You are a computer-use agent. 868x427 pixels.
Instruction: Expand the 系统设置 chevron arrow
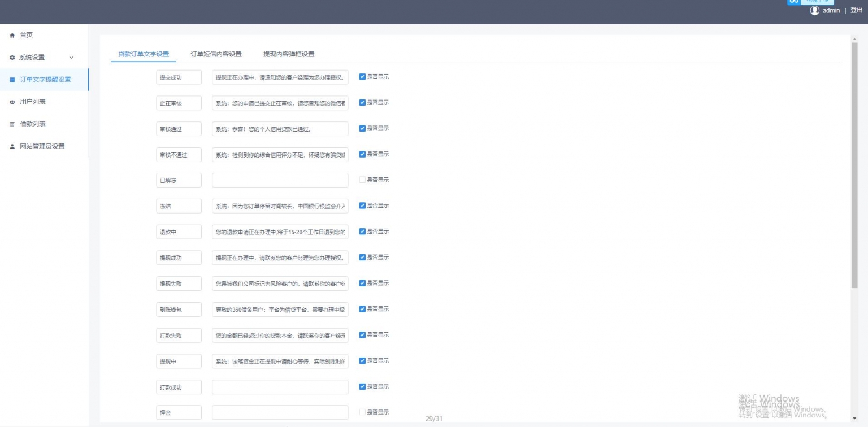tap(71, 58)
